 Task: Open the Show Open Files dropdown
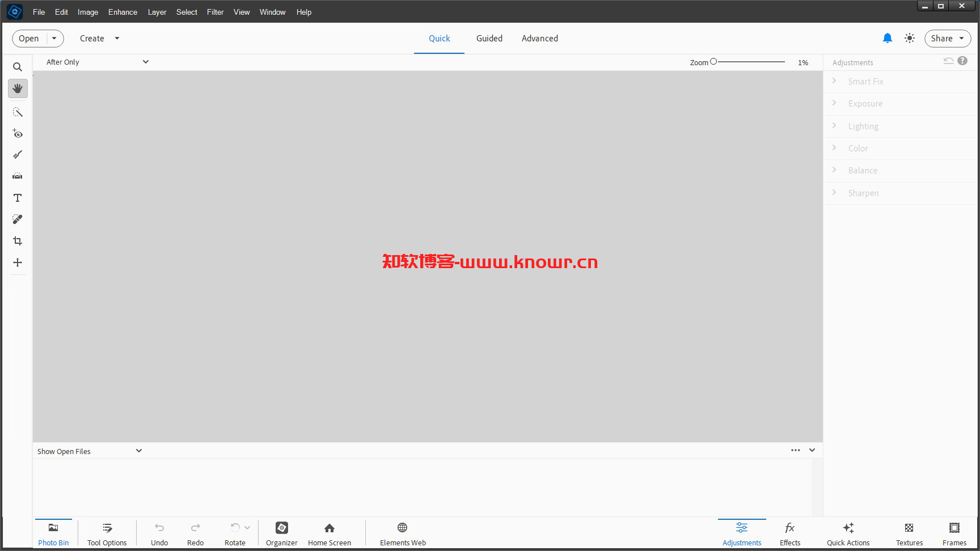pos(89,451)
